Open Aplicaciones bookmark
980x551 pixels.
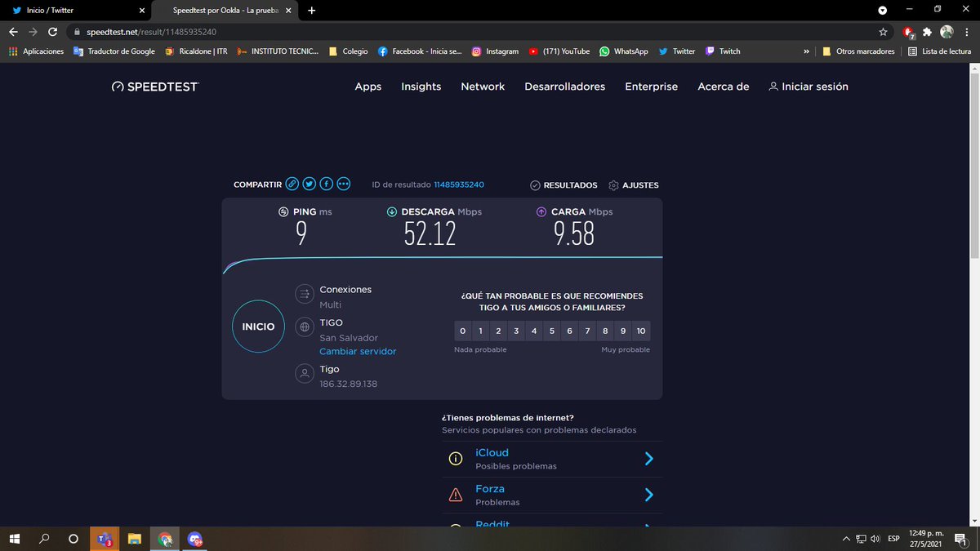coord(37,51)
